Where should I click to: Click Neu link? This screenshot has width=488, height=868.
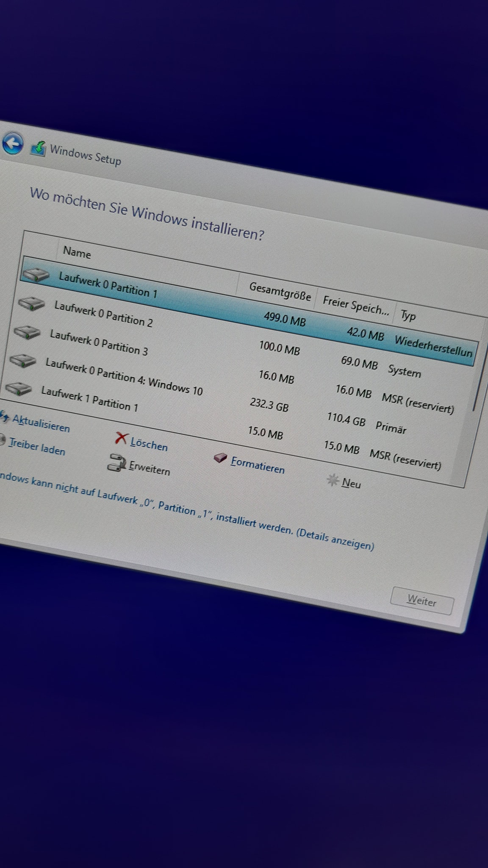click(x=351, y=483)
